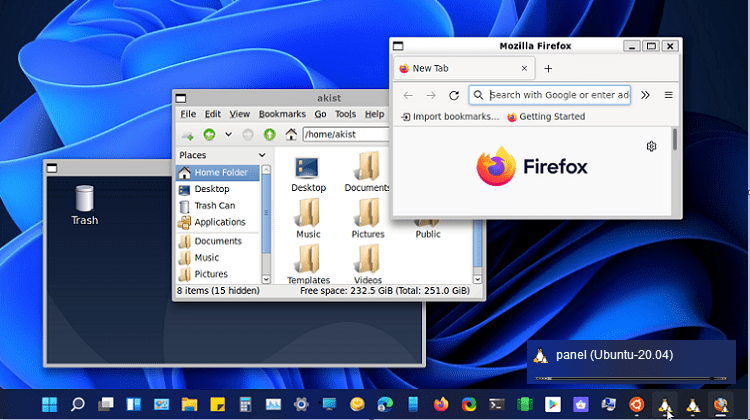This screenshot has width=750, height=420.
Task: Open the Help menu in file manager
Action: [x=374, y=114]
